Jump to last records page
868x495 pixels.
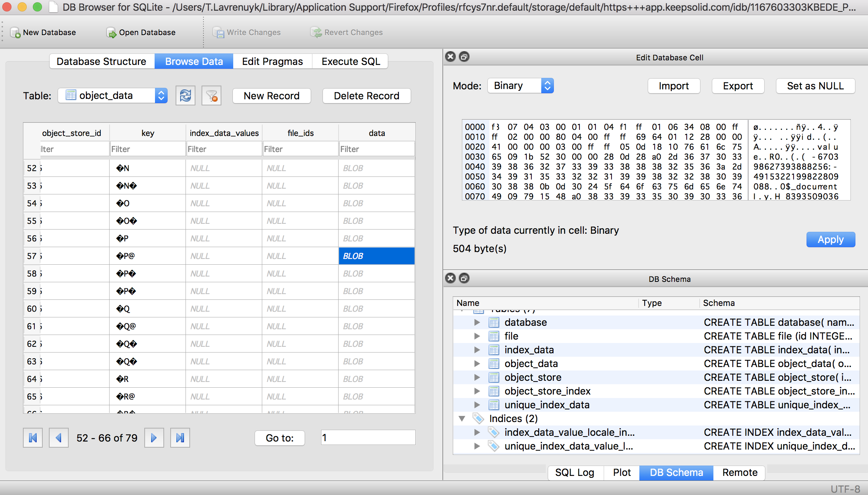click(180, 438)
